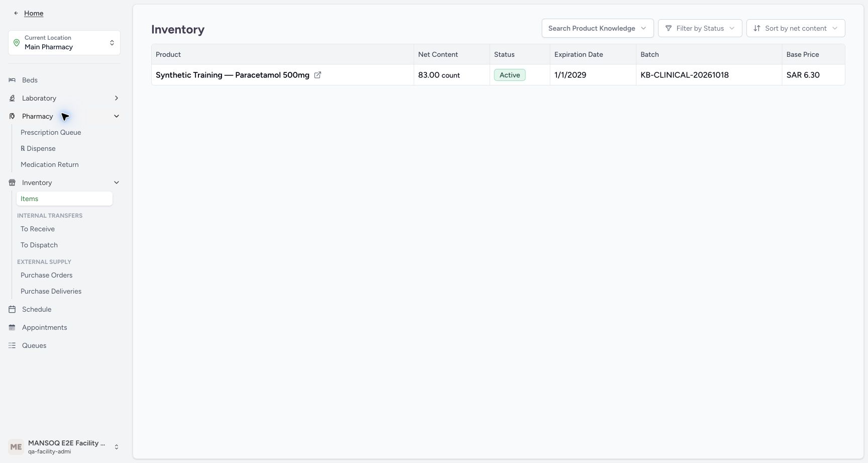The width and height of the screenshot is (868, 463).
Task: Click the Appointments calendar icon
Action: coord(12,327)
